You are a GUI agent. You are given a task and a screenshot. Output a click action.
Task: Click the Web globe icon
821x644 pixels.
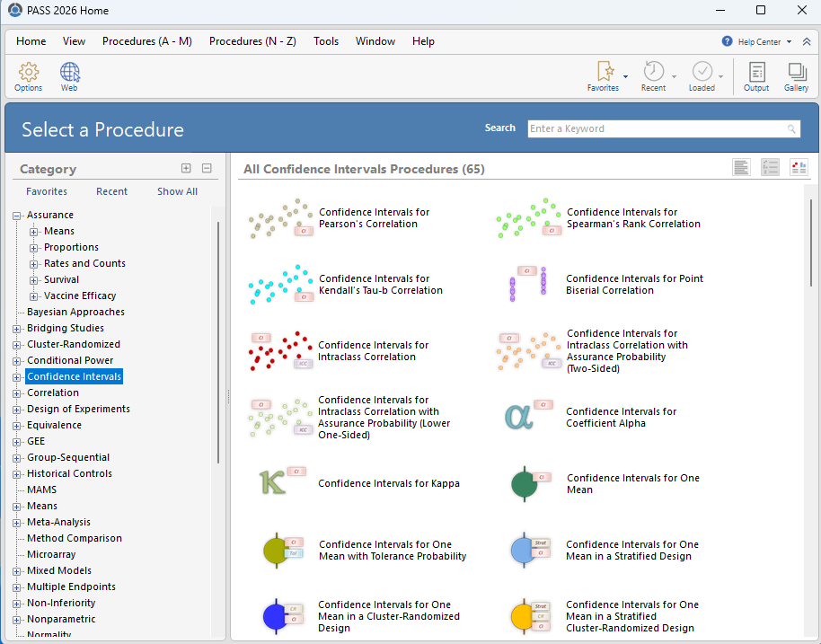(x=69, y=72)
